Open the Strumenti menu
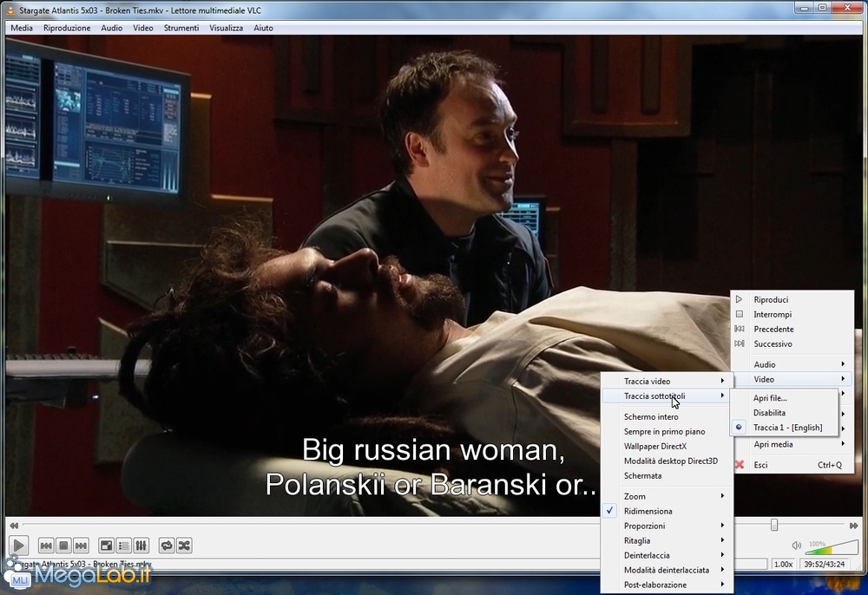 (x=181, y=29)
